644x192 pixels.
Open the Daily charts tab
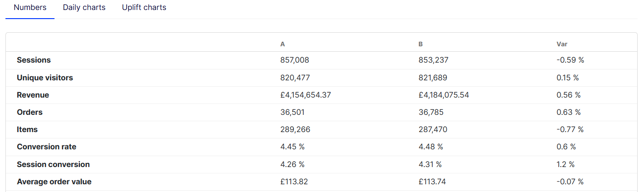tap(84, 8)
